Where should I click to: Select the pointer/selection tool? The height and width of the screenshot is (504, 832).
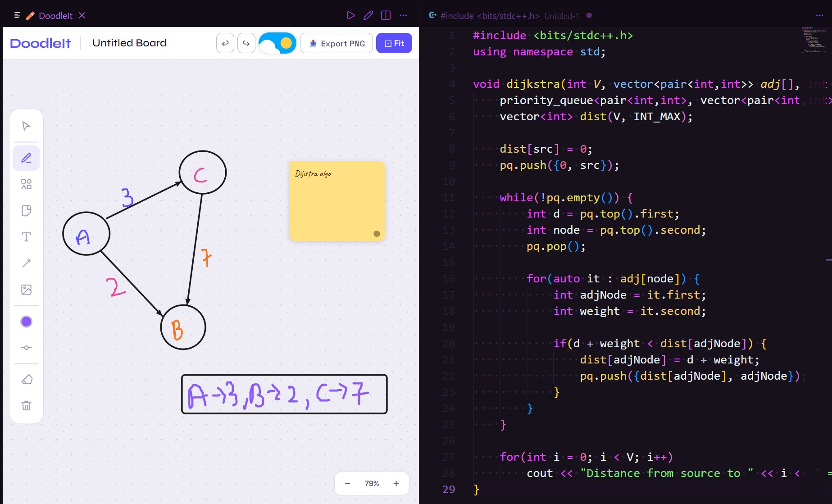[26, 126]
